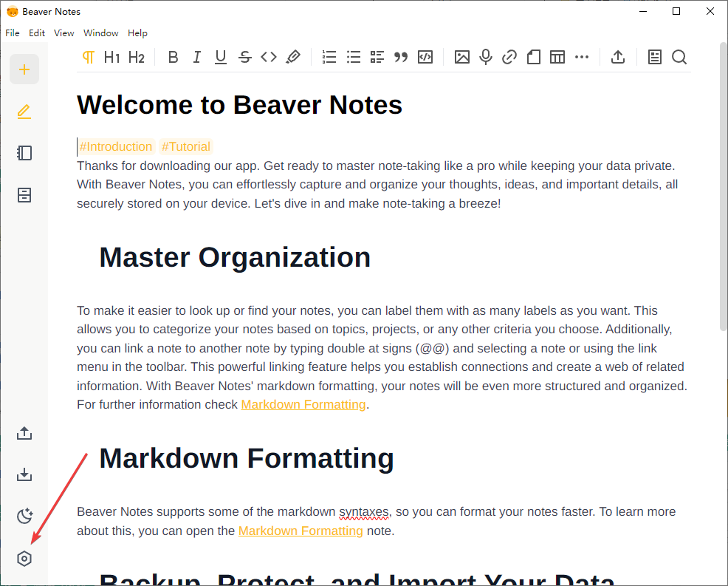
Task: Select the Paragraph format icon
Action: [x=89, y=57]
